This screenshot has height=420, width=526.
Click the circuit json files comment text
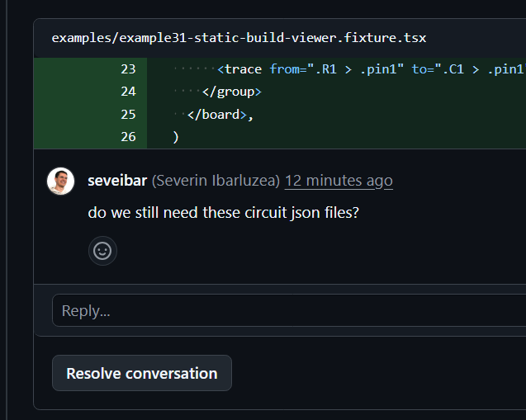(224, 213)
